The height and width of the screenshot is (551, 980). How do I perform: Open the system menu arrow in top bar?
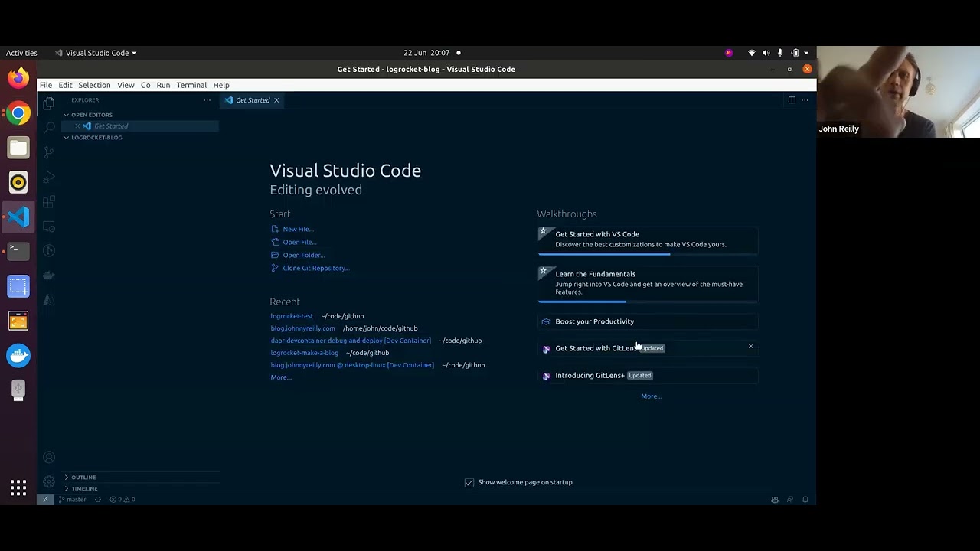(x=806, y=53)
